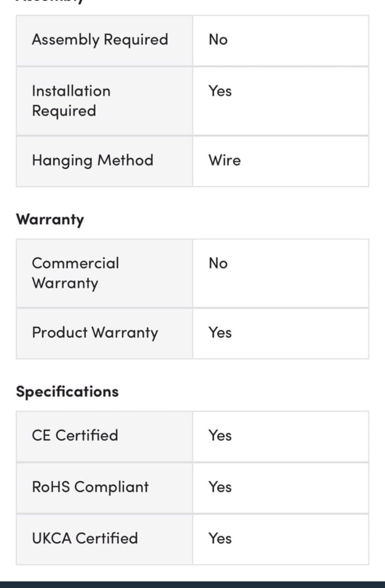
Task: Click the Yes value for CE Certified
Action: coord(220,435)
